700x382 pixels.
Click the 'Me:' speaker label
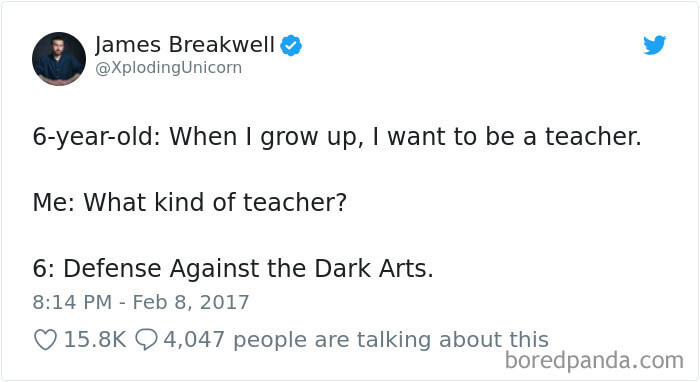(54, 202)
